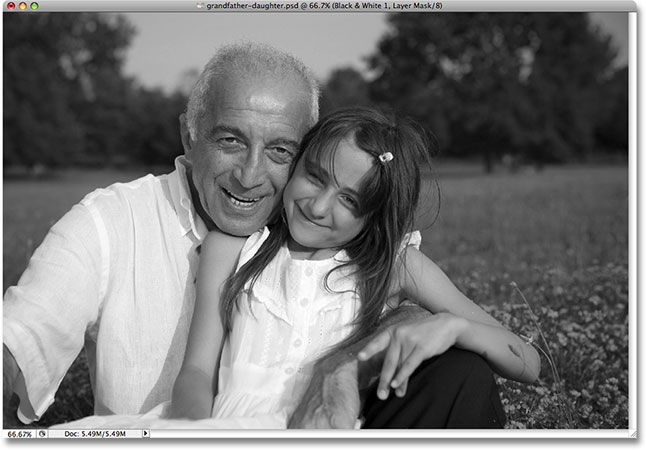The image size is (646, 450).
Task: Click the window resize grip corner
Action: click(632, 434)
